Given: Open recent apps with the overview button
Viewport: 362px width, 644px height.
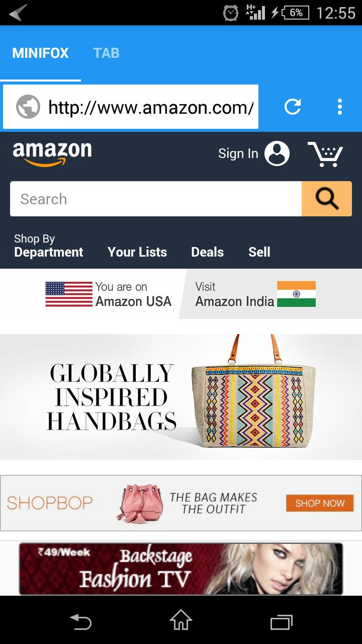Looking at the screenshot, I should tap(282, 622).
